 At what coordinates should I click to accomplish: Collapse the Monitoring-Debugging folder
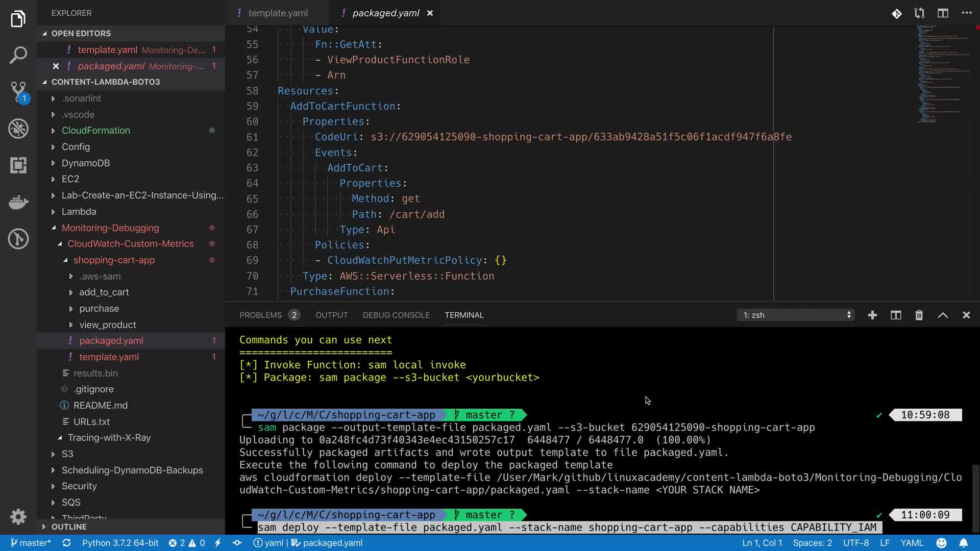click(110, 228)
